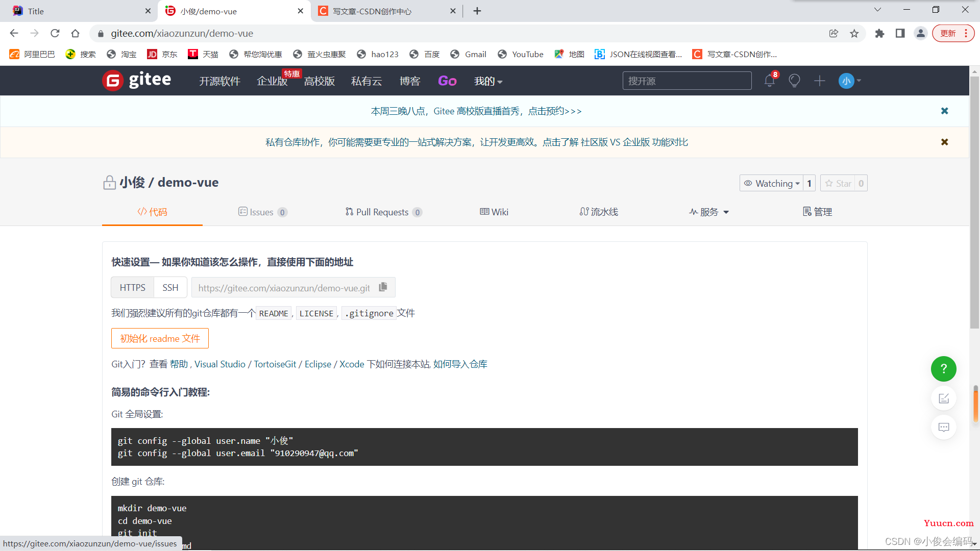980x551 pixels.
Task: Open 博客 in the navbar
Action: (x=410, y=81)
